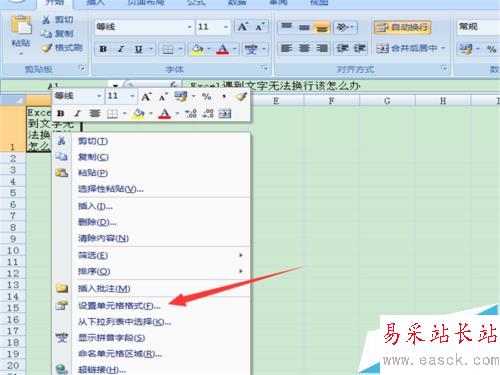Choose 插入批注(M) from the context menu
The image size is (500, 375).
point(152,289)
